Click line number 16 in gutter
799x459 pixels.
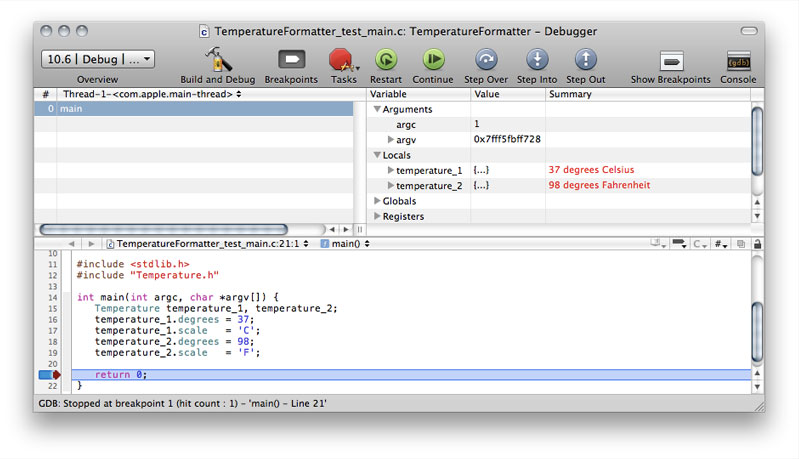[53, 320]
